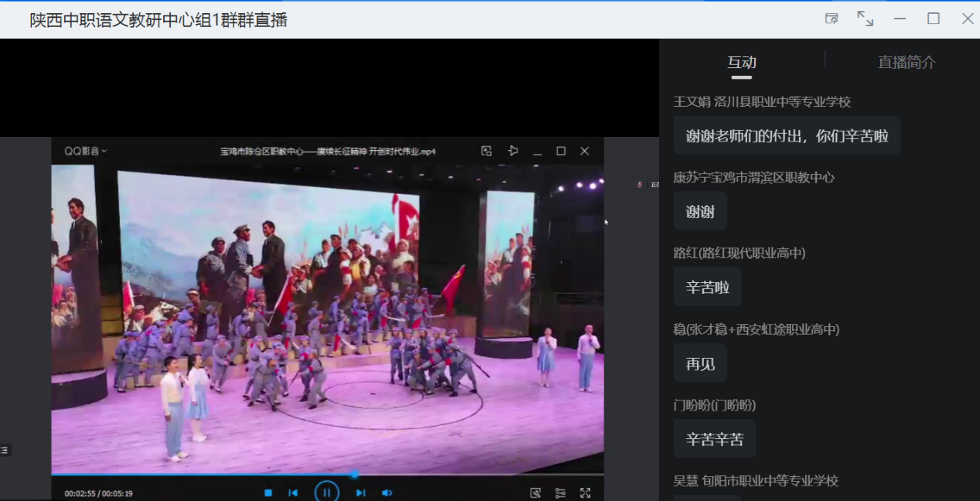Skip to the previous video
Image resolution: width=980 pixels, height=501 pixels.
click(x=293, y=492)
